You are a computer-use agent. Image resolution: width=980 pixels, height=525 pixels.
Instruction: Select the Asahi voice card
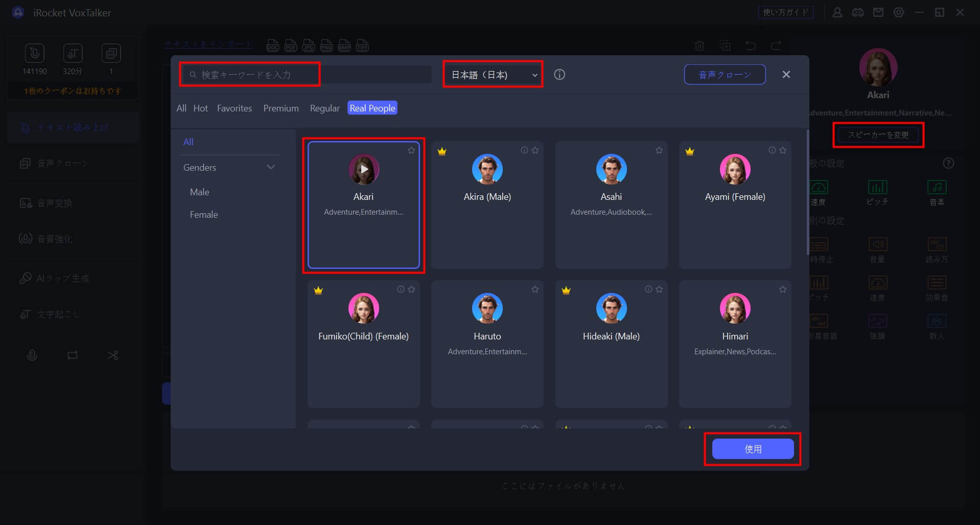click(x=611, y=205)
